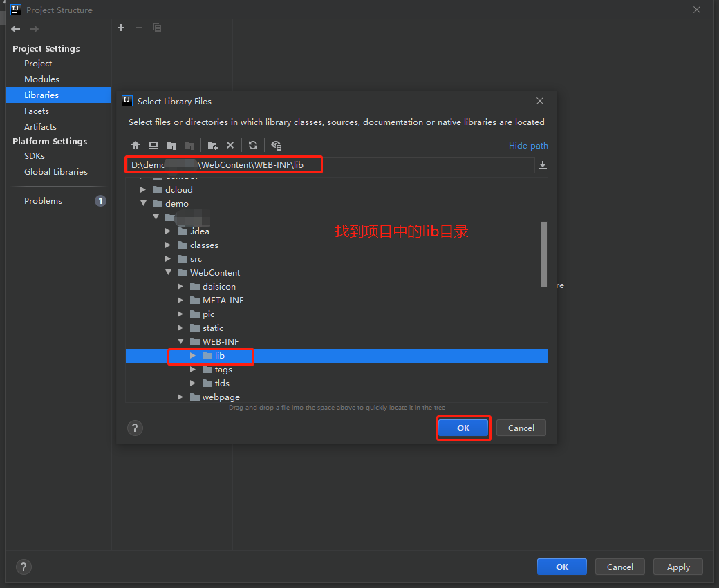Click the delete (X) toolbar icon

tap(230, 145)
